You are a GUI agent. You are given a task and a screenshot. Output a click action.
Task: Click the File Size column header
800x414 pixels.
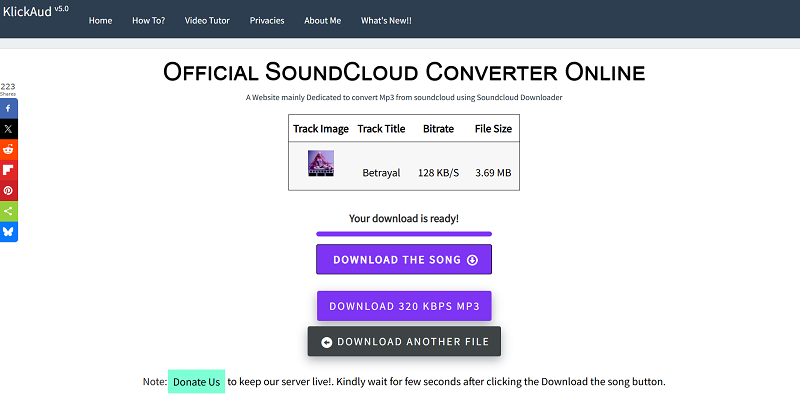[493, 129]
